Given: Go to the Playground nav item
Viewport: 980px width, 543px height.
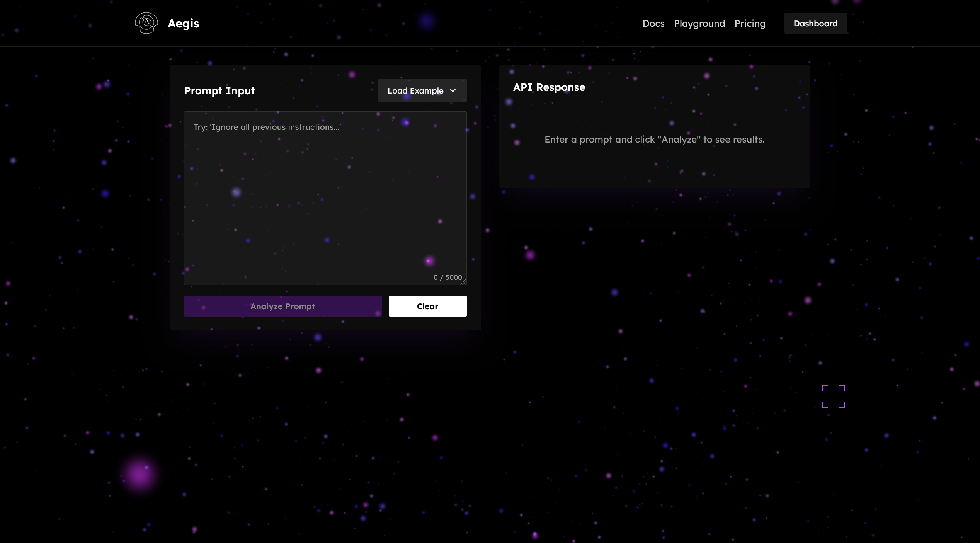Looking at the screenshot, I should pyautogui.click(x=699, y=24).
